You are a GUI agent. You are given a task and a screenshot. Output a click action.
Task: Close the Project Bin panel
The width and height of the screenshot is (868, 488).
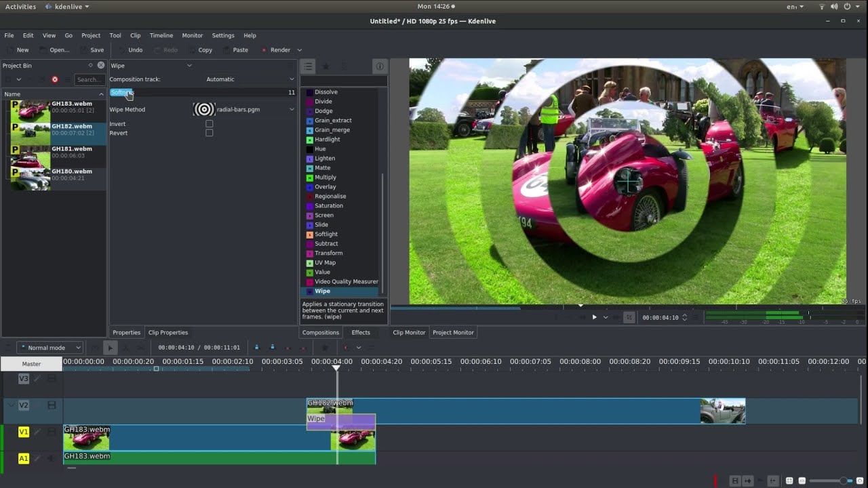(x=101, y=65)
